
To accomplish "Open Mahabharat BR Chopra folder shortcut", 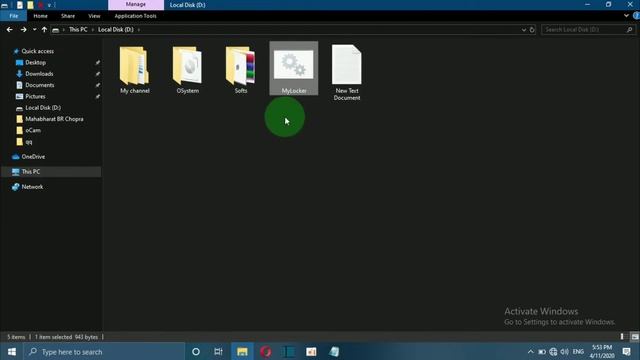I will point(54,119).
